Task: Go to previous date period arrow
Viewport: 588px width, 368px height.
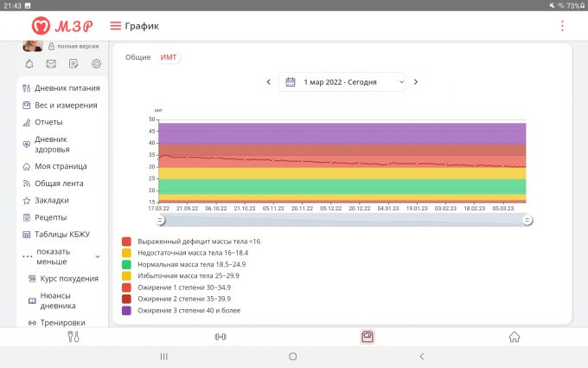Action: [268, 81]
